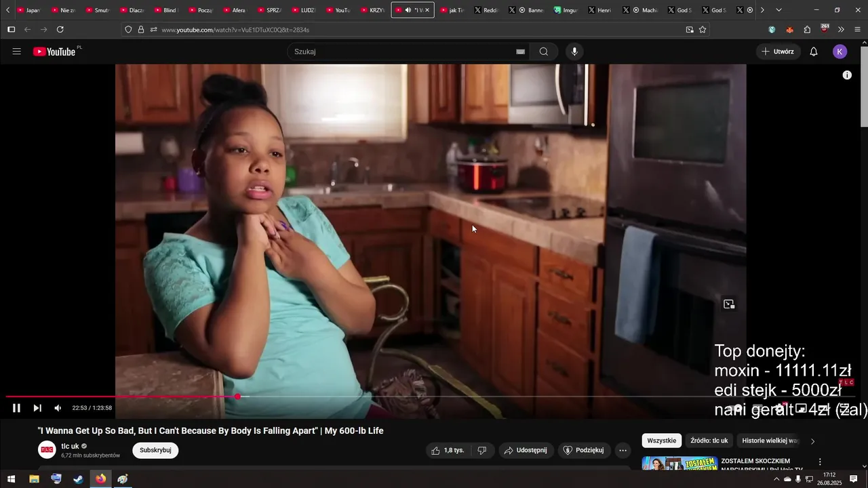
Task: Expand more toolbar tools chevron
Action: point(841,30)
